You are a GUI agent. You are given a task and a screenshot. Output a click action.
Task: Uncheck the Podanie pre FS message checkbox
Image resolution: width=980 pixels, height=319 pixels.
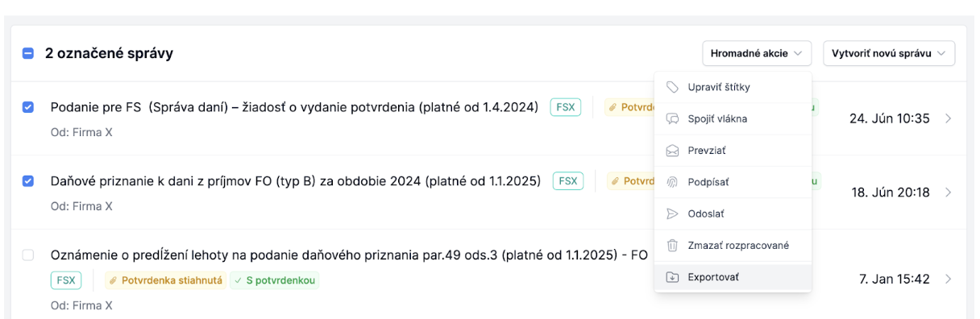pyautogui.click(x=28, y=107)
